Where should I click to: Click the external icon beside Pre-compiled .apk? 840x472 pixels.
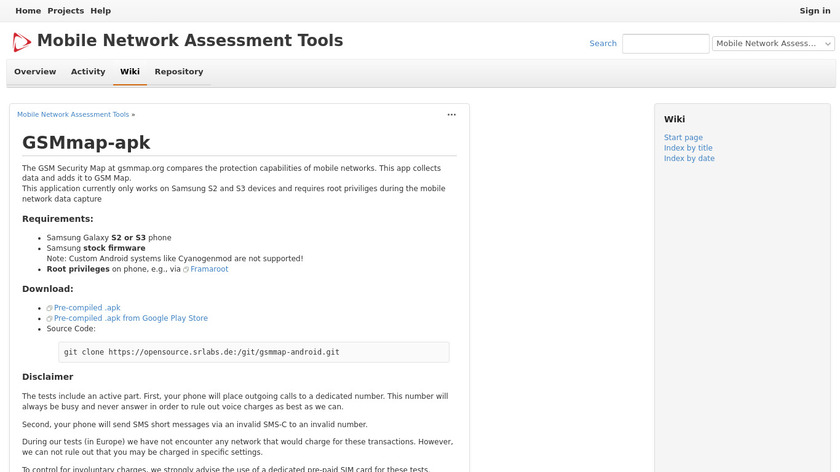pyautogui.click(x=49, y=308)
